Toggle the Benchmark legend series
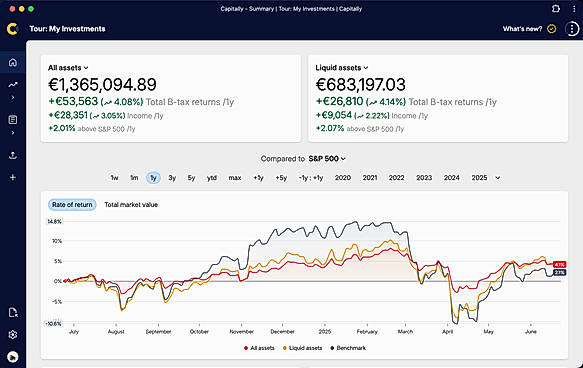The image size is (583, 368). [x=348, y=348]
